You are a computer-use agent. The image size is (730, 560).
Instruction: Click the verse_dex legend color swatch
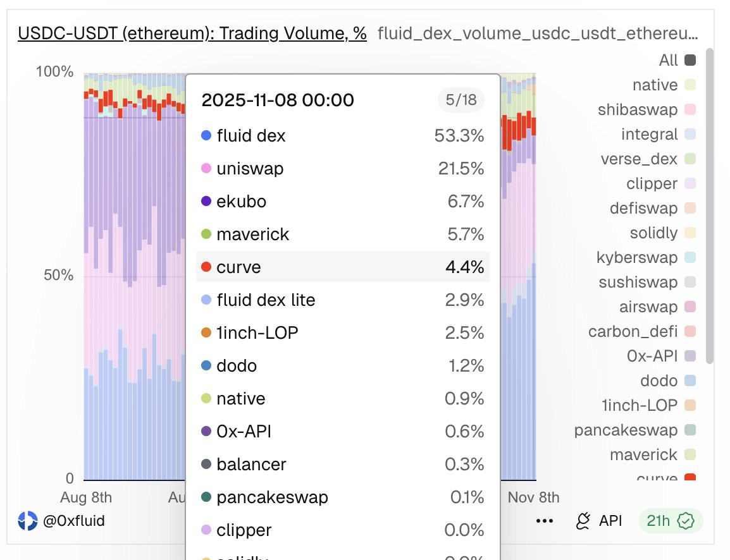pos(690,159)
